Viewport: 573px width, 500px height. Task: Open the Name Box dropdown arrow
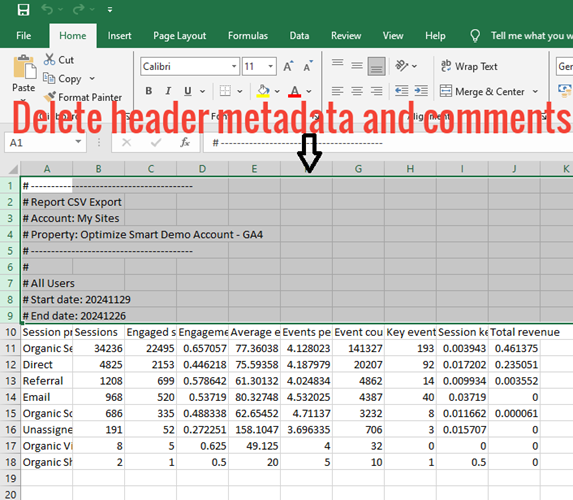point(78,142)
